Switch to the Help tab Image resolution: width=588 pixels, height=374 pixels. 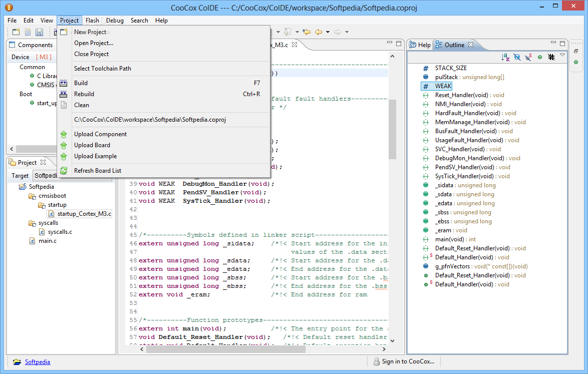pos(420,45)
